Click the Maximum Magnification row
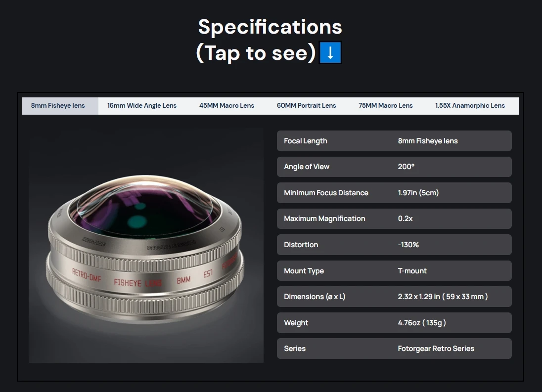This screenshot has height=392, width=542. (x=394, y=218)
